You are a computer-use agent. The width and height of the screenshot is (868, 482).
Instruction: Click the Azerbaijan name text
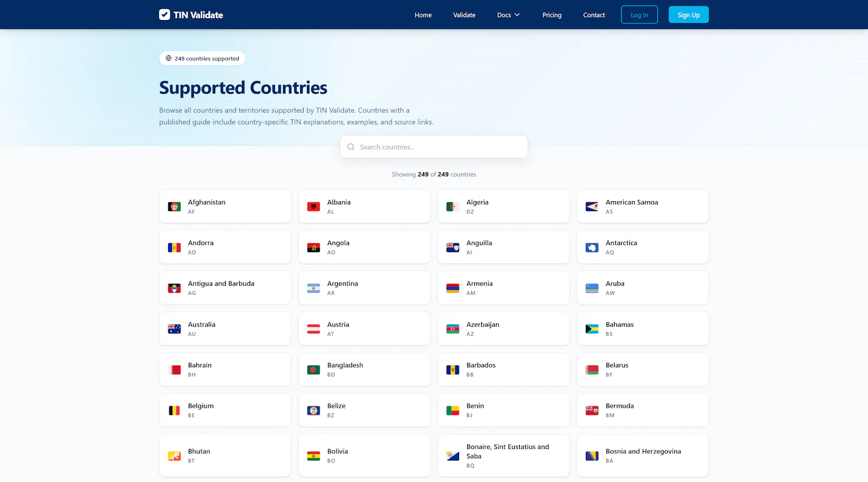pos(483,324)
